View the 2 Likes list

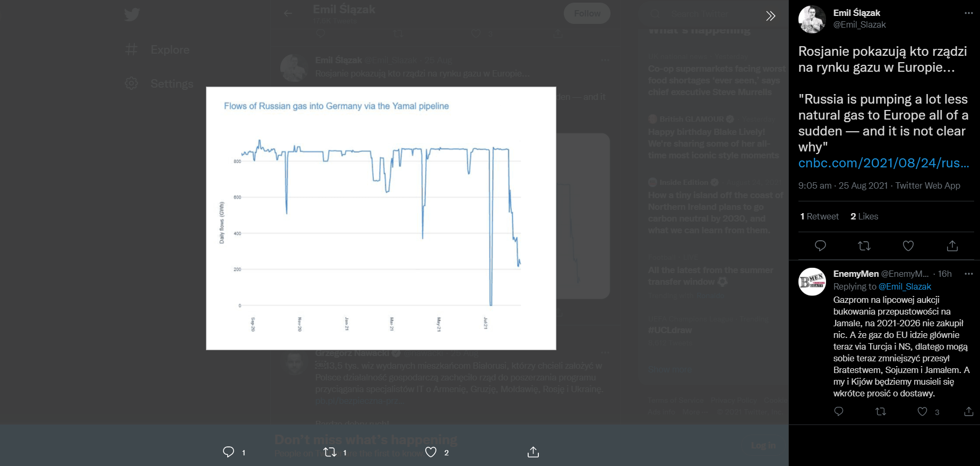coord(864,216)
